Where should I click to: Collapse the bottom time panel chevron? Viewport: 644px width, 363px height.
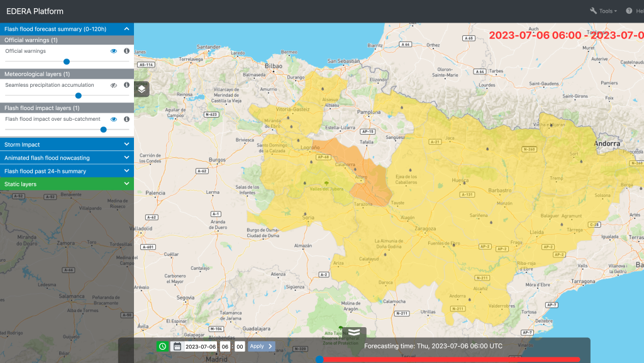click(354, 332)
